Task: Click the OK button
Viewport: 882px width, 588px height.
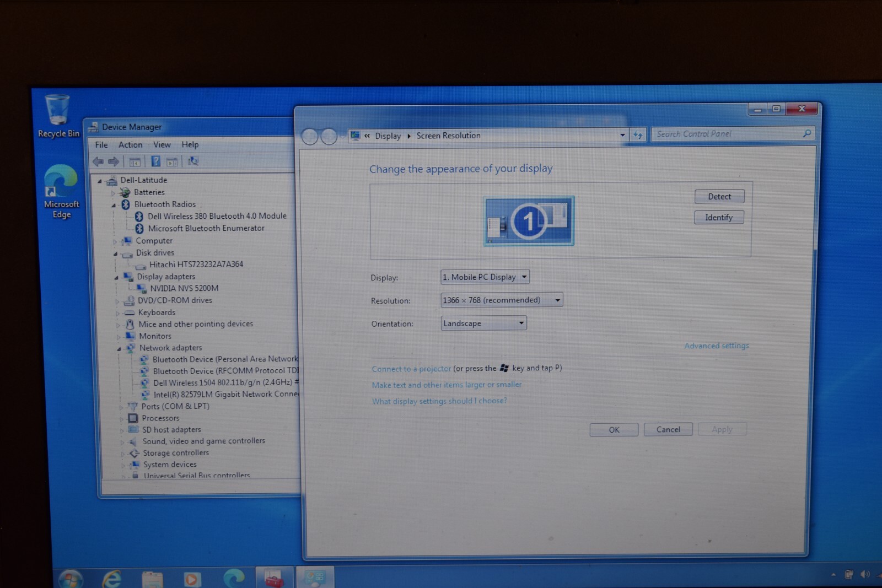Action: pyautogui.click(x=614, y=430)
